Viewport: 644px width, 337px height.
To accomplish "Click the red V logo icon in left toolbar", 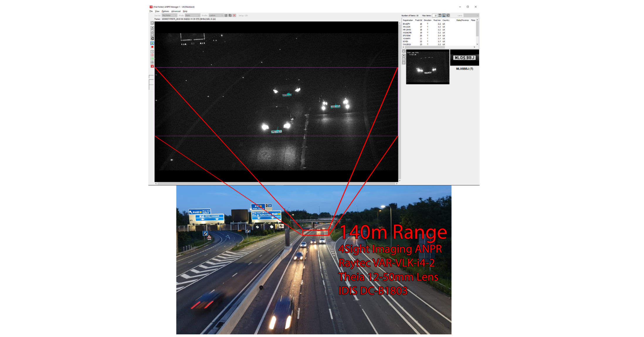I will (152, 66).
